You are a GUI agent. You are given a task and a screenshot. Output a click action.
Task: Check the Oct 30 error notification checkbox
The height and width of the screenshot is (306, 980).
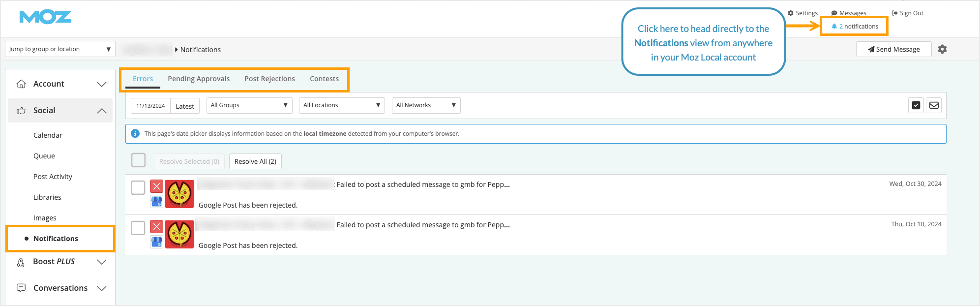138,187
